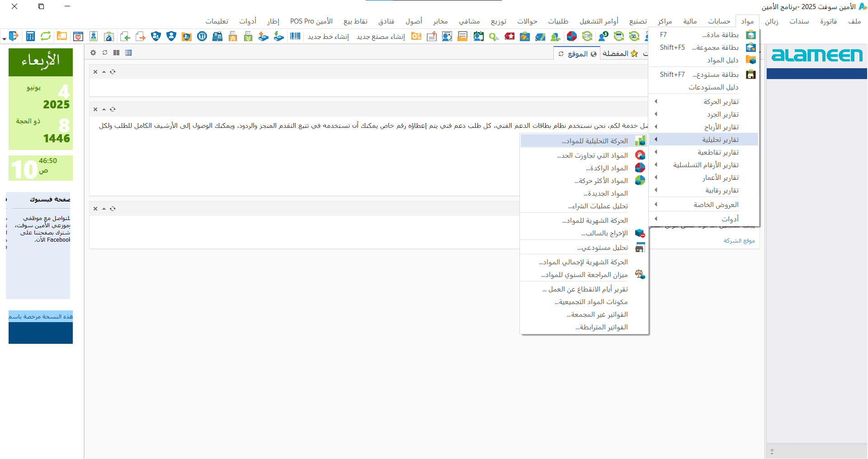Click the exit door icon in toolbar
This screenshot has width=868, height=459.
14,36
